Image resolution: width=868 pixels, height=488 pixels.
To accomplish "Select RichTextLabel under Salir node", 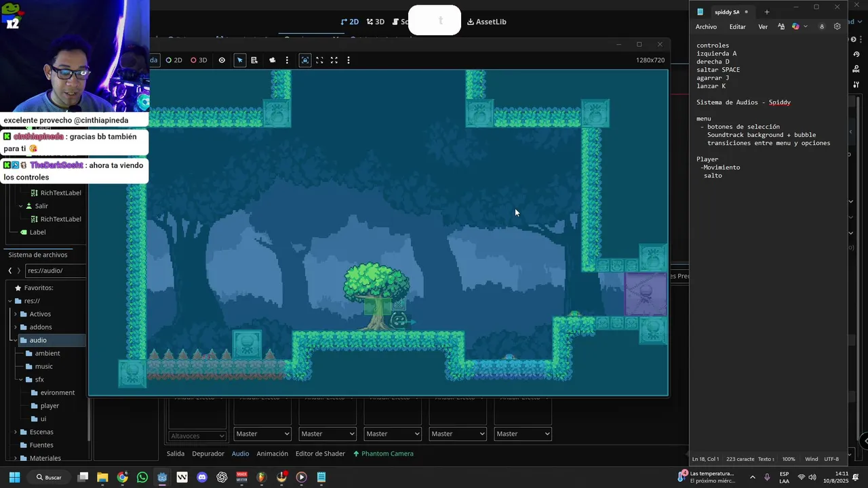I will (60, 219).
